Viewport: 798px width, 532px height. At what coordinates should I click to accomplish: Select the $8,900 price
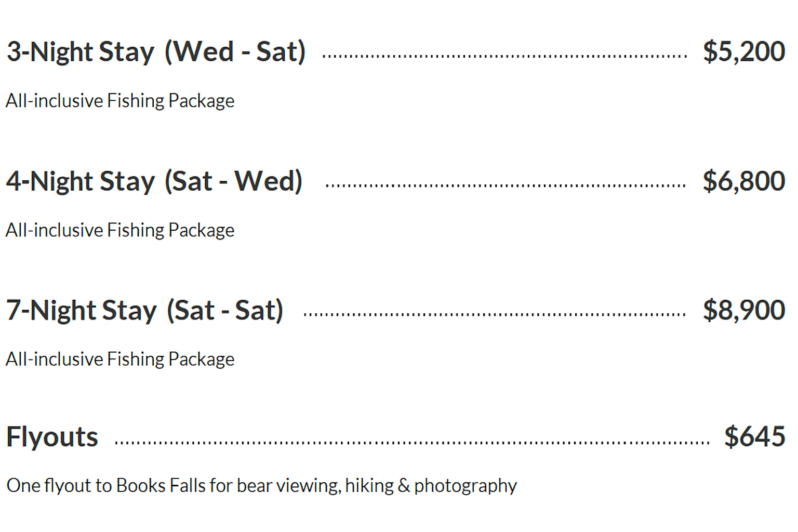743,311
